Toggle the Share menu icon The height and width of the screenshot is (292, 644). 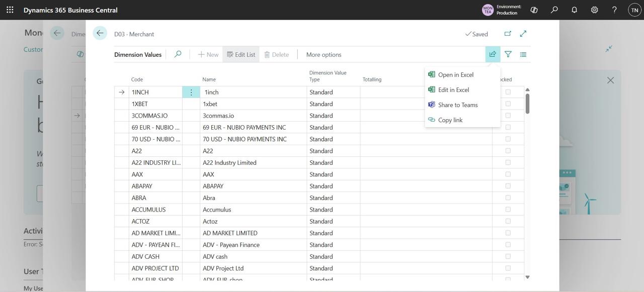pos(493,54)
